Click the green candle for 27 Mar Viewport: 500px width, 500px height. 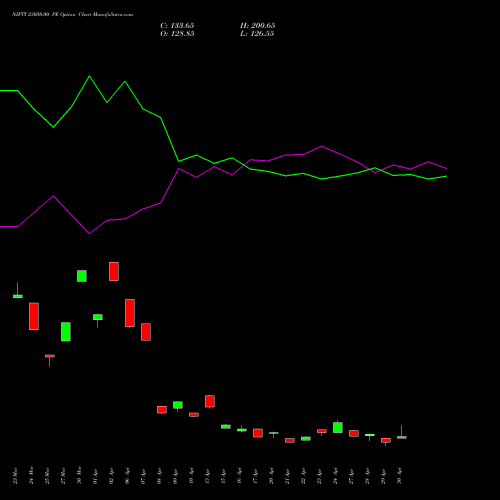(66, 332)
